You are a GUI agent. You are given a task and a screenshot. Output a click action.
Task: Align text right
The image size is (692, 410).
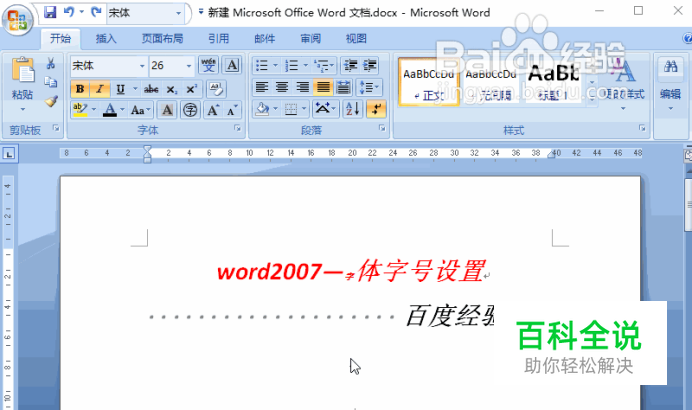(302, 87)
